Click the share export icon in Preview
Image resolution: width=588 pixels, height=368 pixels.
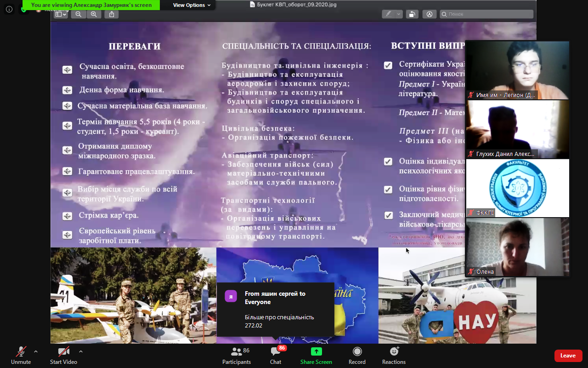pos(112,14)
